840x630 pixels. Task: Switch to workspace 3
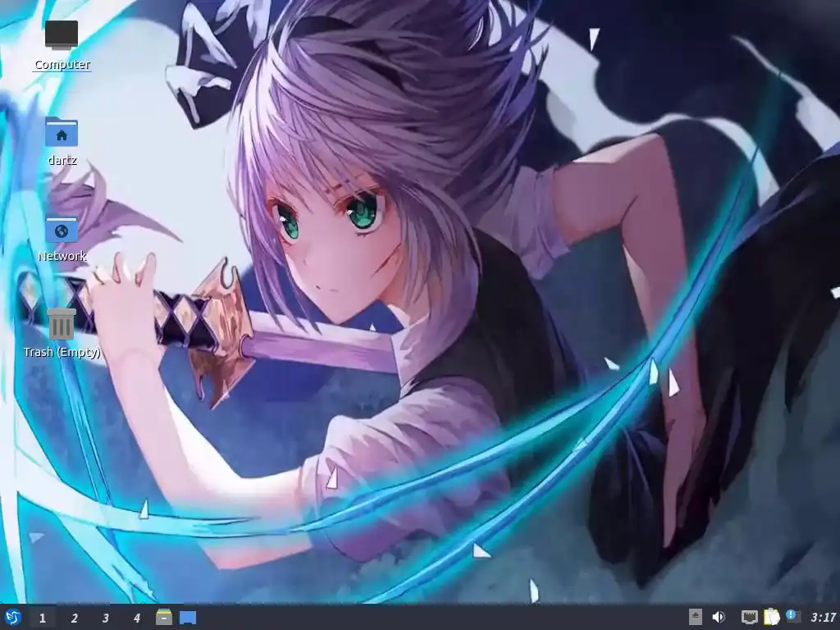tap(105, 619)
